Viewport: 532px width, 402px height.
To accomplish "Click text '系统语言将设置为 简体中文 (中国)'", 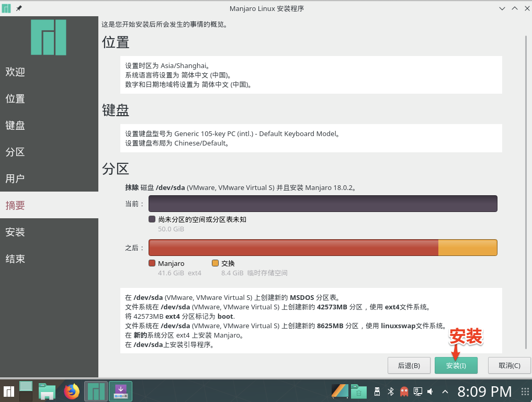I will point(178,75).
